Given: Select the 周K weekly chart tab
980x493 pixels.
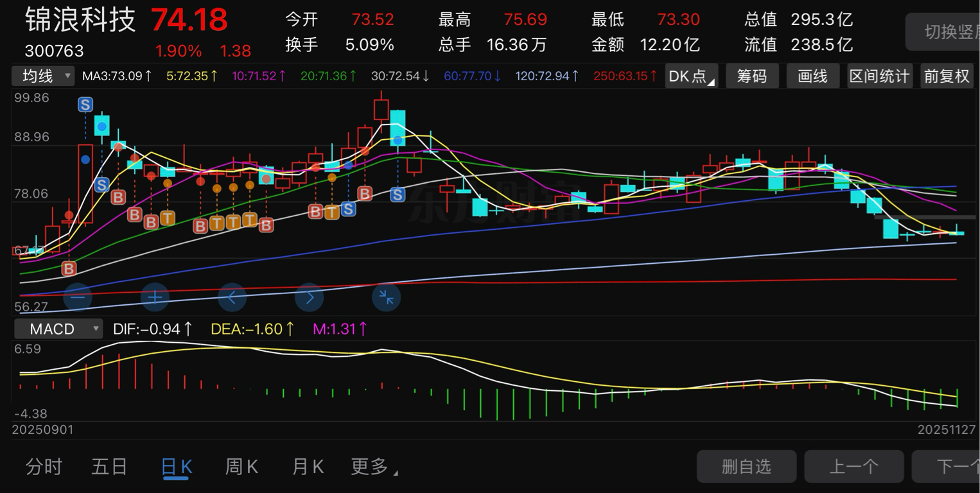Looking at the screenshot, I should coord(241,467).
